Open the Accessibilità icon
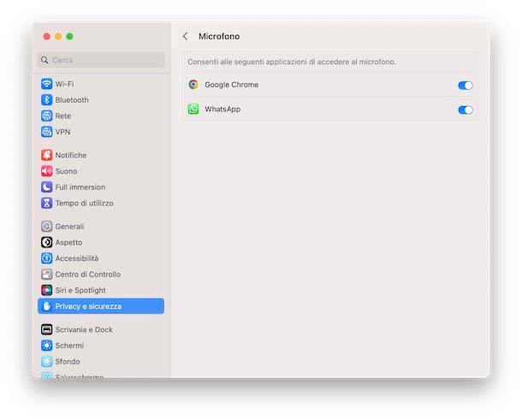This screenshot has width=522, height=420. tap(46, 258)
